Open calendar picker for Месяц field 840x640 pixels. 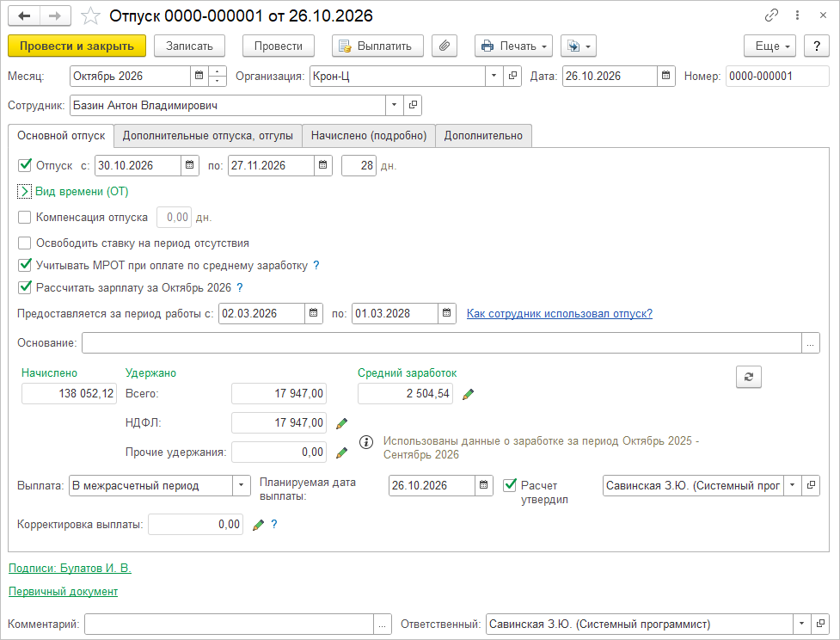click(x=199, y=76)
